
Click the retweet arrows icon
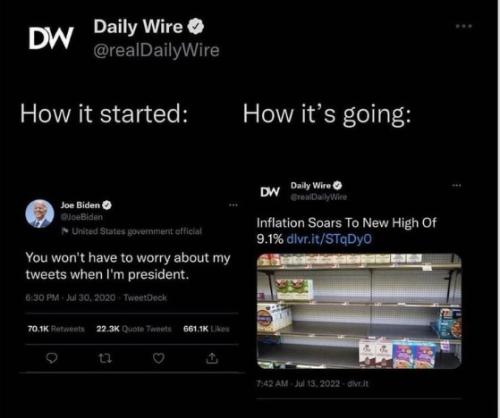(105, 358)
